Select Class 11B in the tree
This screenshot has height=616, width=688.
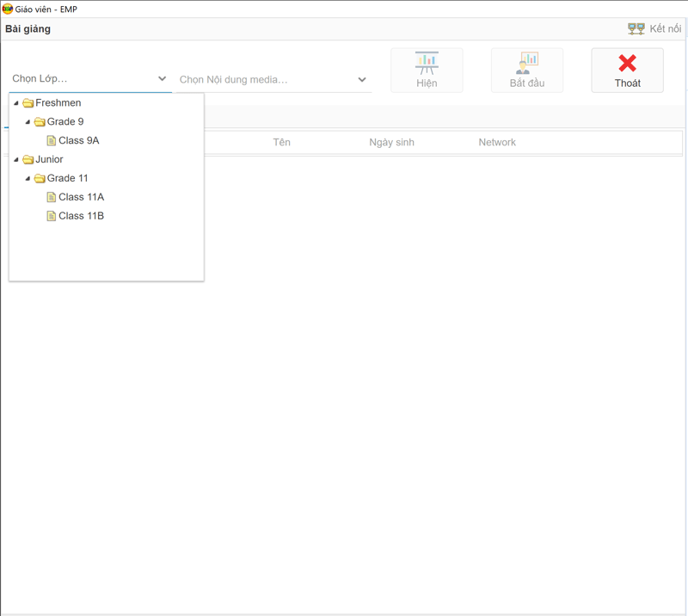coord(81,216)
